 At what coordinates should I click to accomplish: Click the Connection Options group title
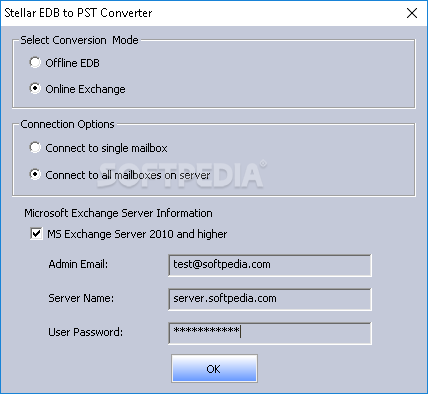point(67,124)
